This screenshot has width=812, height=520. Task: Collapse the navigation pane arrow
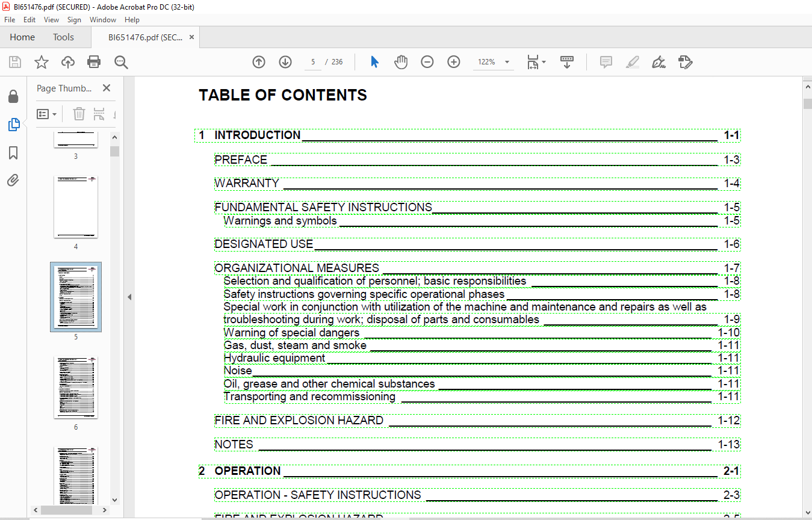click(x=129, y=297)
